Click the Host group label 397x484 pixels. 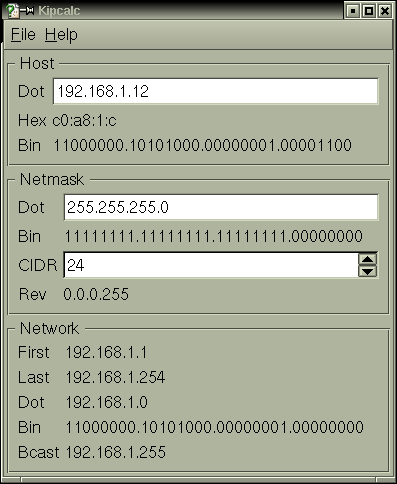point(37,63)
